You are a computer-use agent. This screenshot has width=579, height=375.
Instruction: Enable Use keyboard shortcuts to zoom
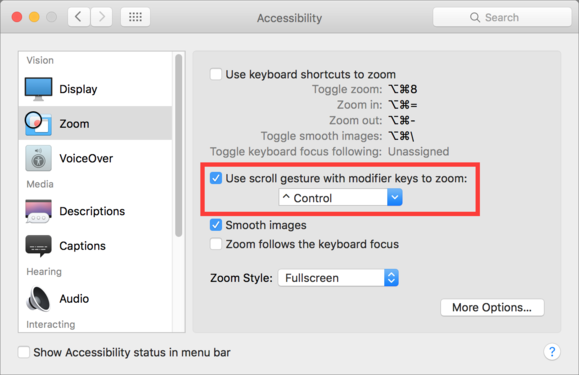click(216, 74)
